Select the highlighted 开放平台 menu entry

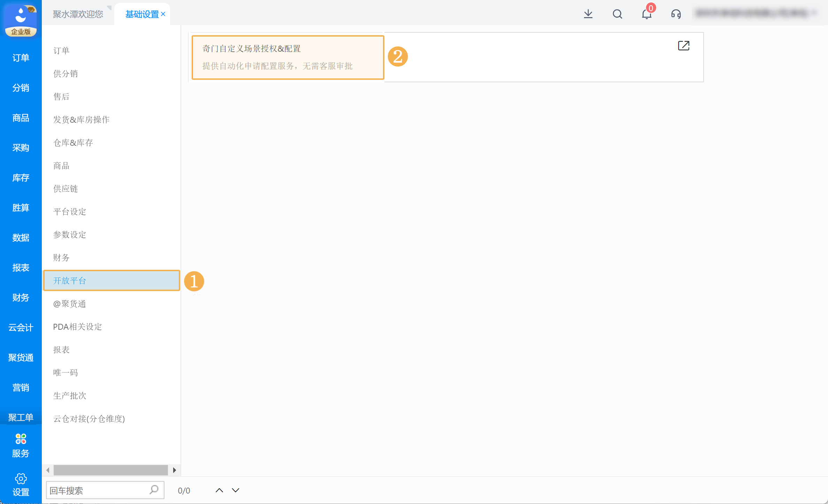tap(70, 280)
